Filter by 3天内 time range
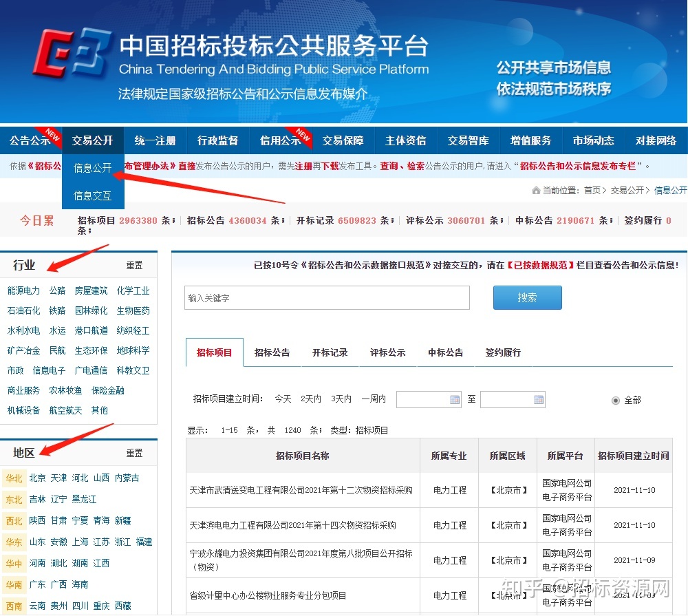 [341, 399]
